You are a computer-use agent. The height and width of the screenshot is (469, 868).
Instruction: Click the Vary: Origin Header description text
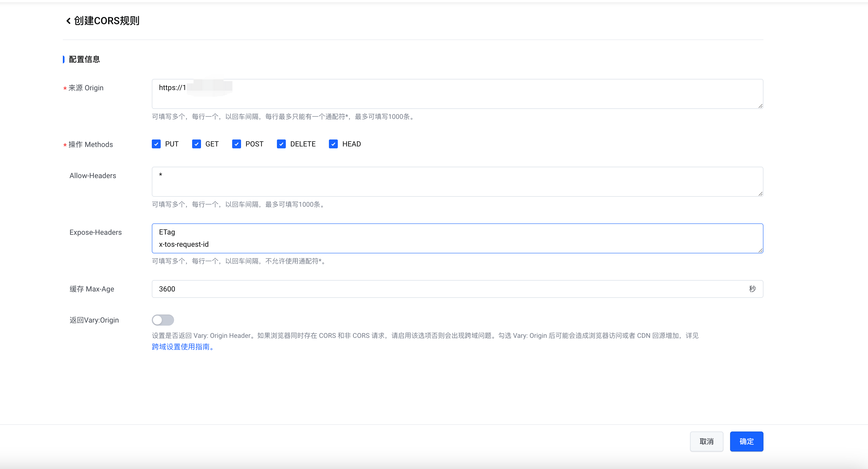[425, 336]
